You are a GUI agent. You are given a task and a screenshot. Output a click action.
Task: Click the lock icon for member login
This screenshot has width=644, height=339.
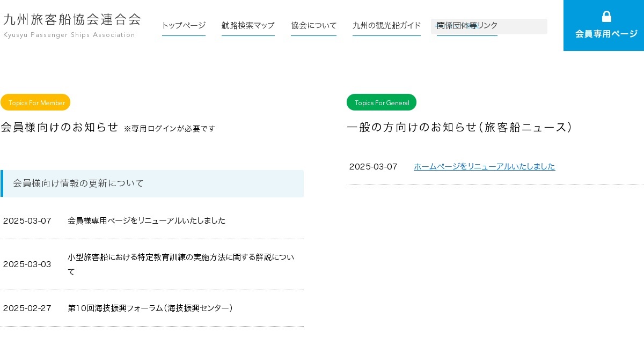pos(606,17)
